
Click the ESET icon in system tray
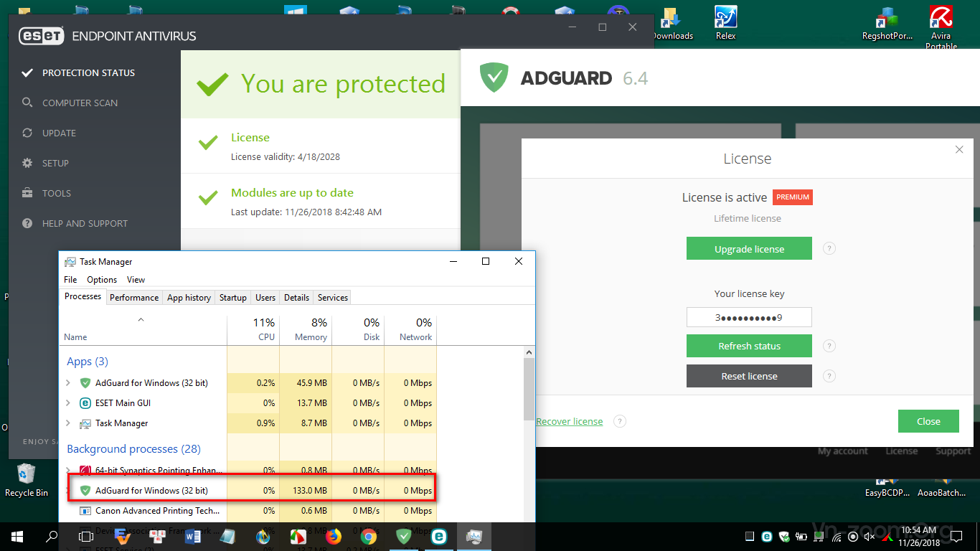[767, 537]
